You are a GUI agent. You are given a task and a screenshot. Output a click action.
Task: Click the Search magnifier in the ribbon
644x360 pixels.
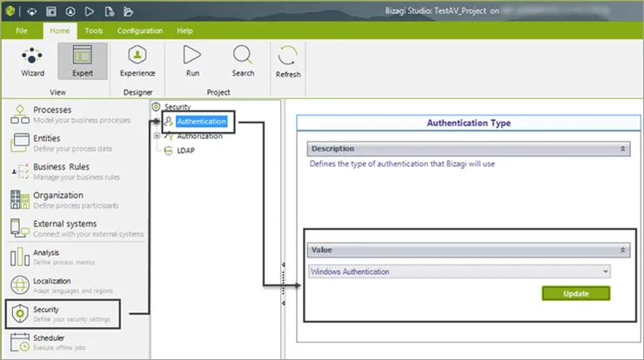(243, 61)
